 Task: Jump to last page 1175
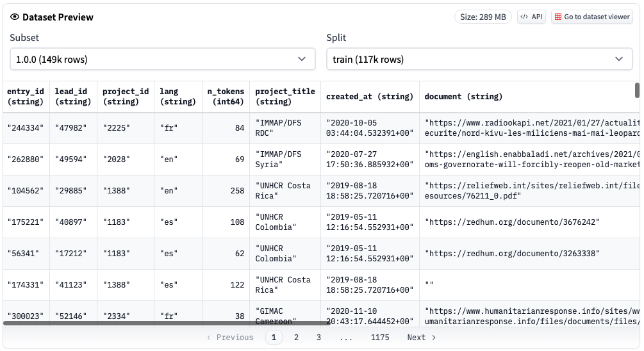click(379, 338)
